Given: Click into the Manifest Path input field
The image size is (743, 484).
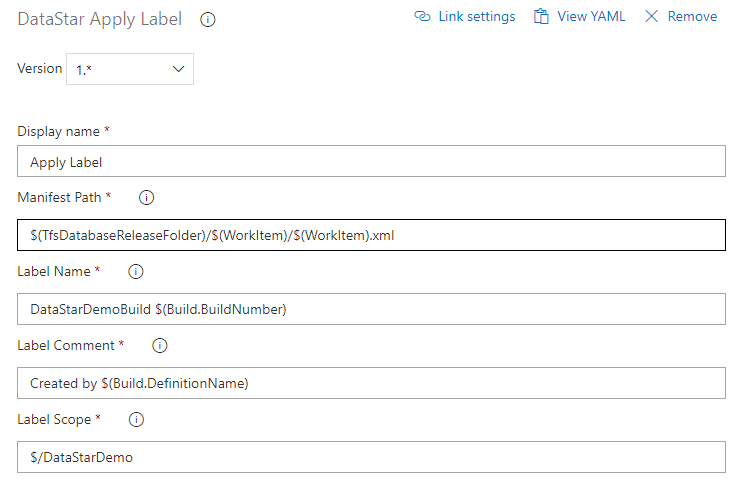Looking at the screenshot, I should [371, 235].
